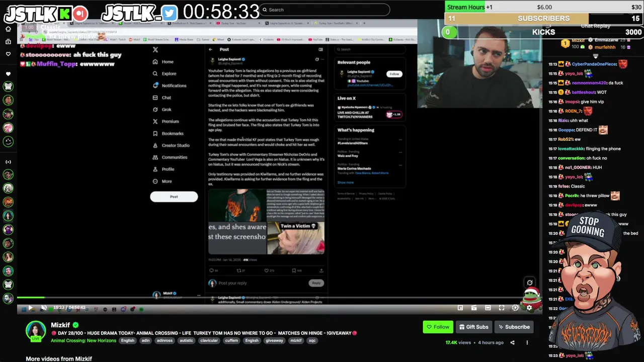644x362 pixels.
Task: Open video player settings gear
Action: click(529, 308)
